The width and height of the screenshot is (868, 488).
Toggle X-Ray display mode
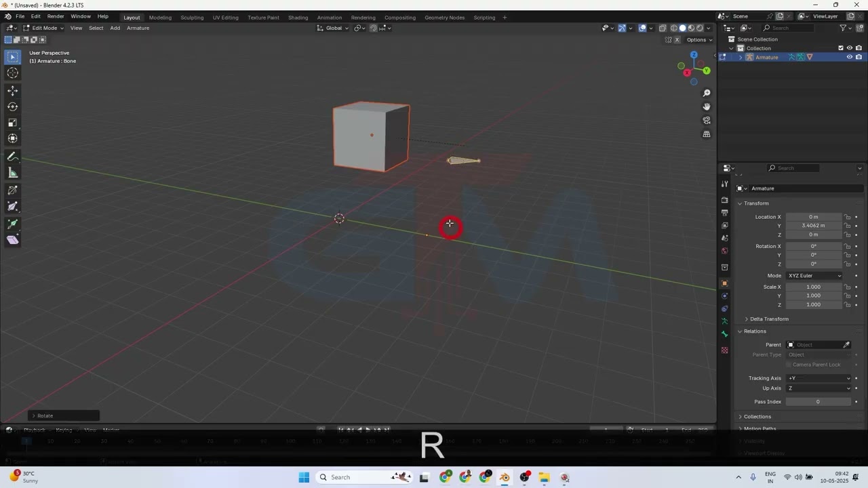pyautogui.click(x=662, y=28)
